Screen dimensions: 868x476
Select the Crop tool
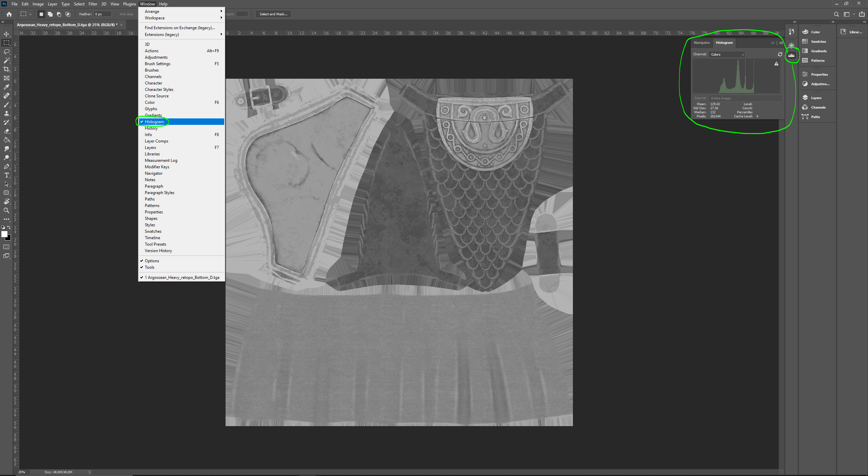tap(6, 69)
